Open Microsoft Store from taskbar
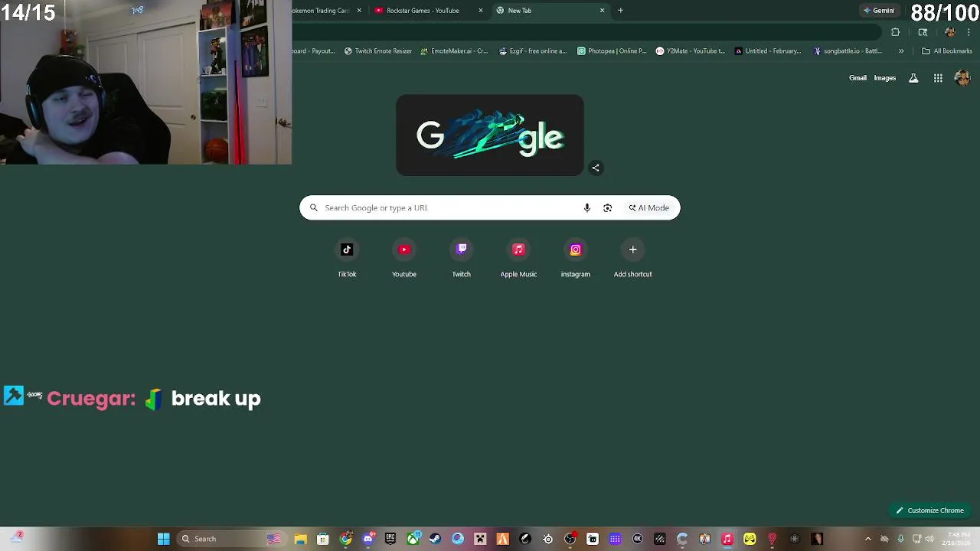980x551 pixels. [323, 539]
